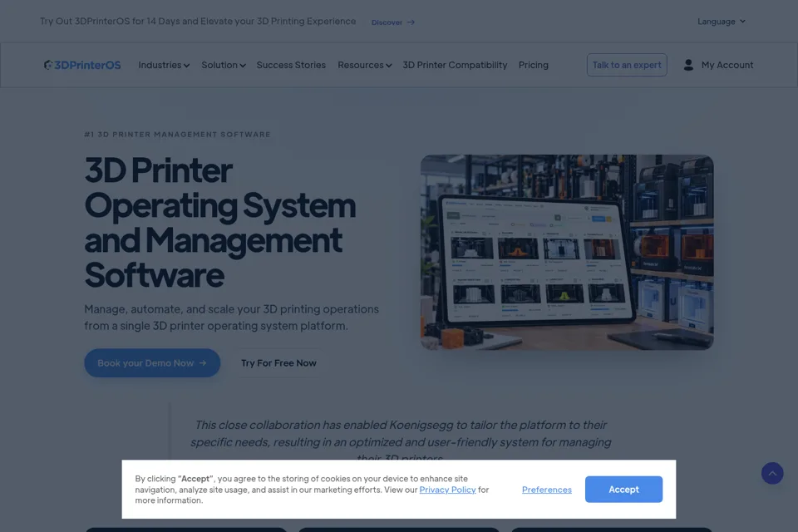Image resolution: width=798 pixels, height=532 pixels.
Task: Click the scroll-to-top arrow button
Action: (x=772, y=474)
